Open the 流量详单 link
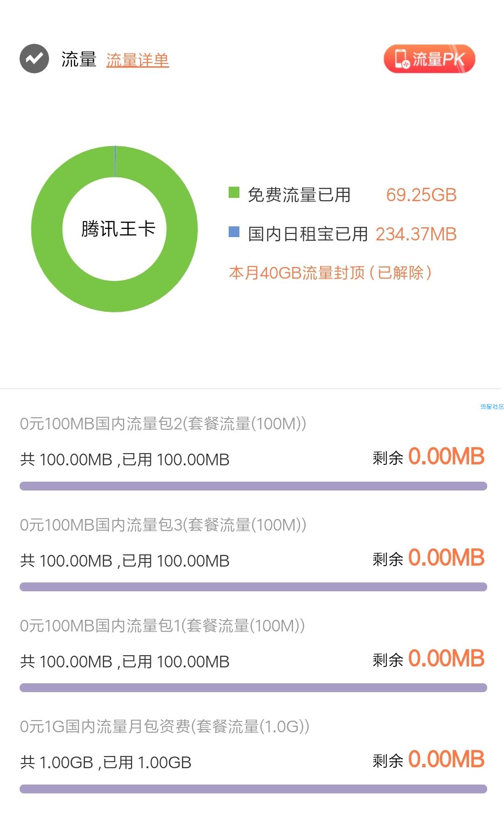The width and height of the screenshot is (504, 813). tap(137, 60)
